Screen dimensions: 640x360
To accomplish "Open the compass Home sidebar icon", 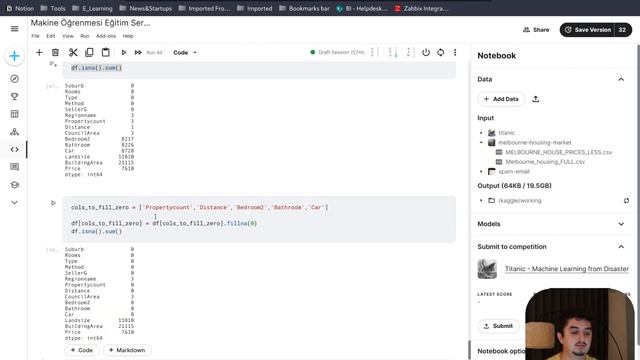I will click(x=14, y=79).
